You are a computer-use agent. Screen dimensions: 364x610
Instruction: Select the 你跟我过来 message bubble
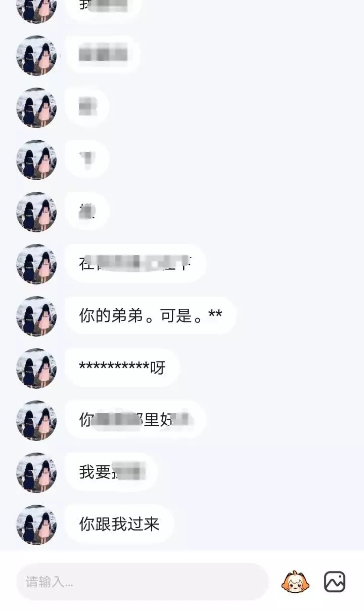119,524
